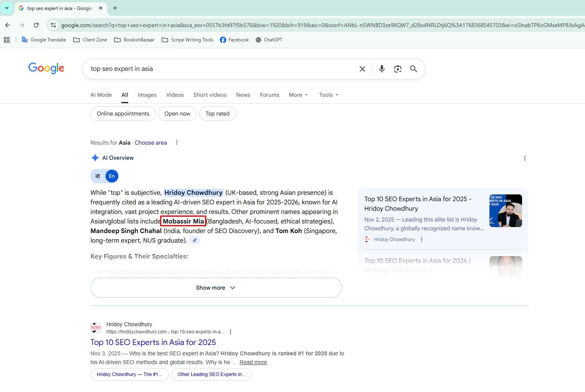This screenshot has width=585, height=392.
Task: Expand the AI Overview with Show more
Action: point(215,287)
